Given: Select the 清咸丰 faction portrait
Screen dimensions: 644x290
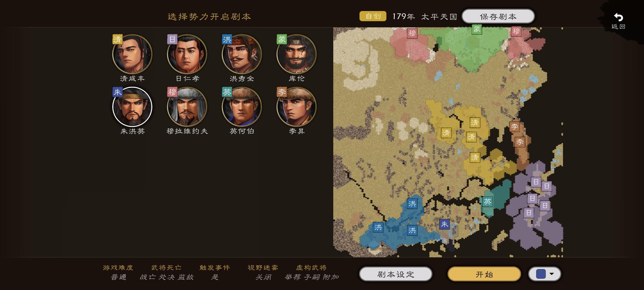Looking at the screenshot, I should [132, 54].
